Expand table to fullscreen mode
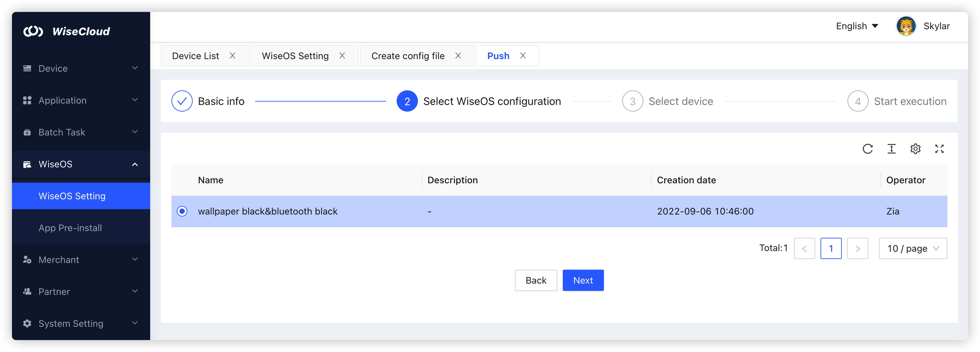Viewport: 980px width, 352px height. coord(940,149)
